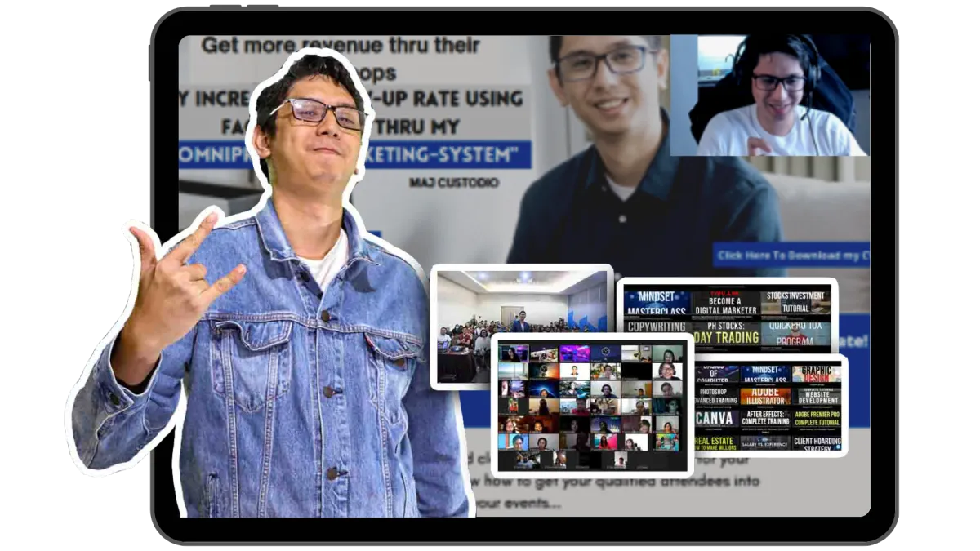The width and height of the screenshot is (980, 551).
Task: Open the After Effects: Complete Training tile
Action: 764,419
